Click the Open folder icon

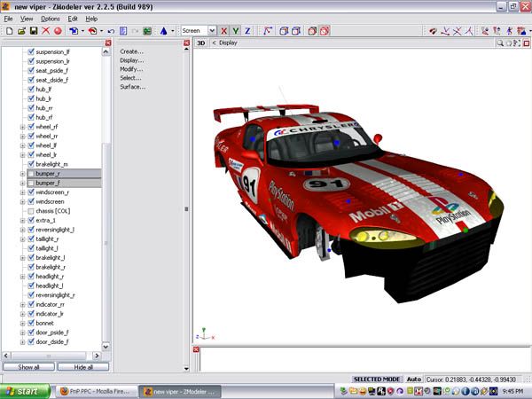click(20, 31)
